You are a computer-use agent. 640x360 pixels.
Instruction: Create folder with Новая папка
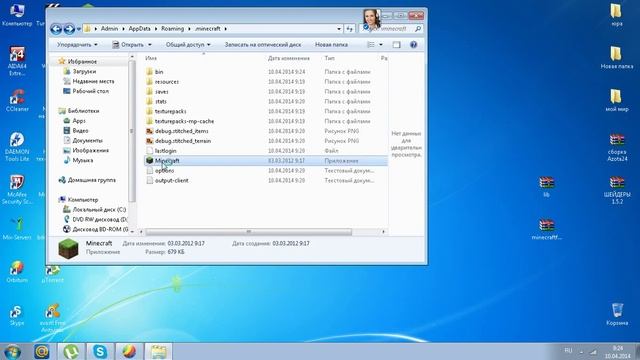(x=331, y=44)
